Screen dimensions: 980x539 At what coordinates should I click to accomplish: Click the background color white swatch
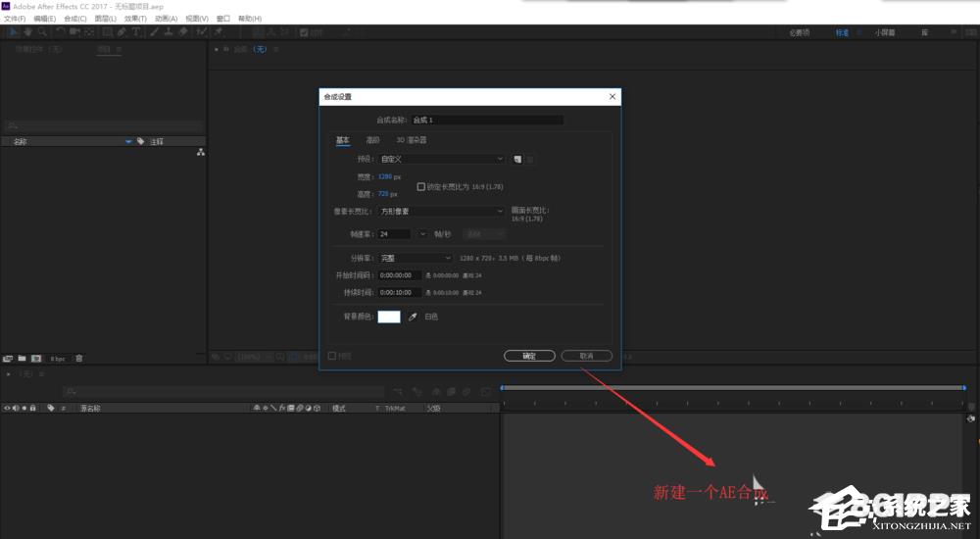(389, 317)
